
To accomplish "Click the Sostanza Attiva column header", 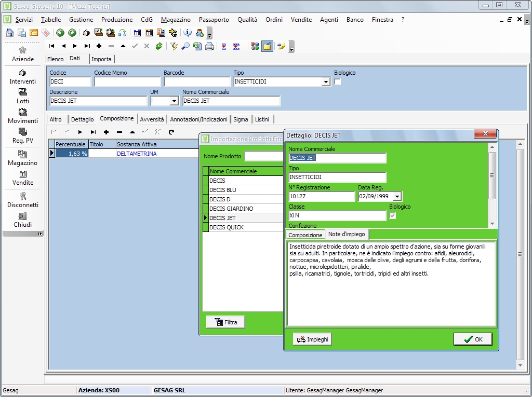I will 157,144.
